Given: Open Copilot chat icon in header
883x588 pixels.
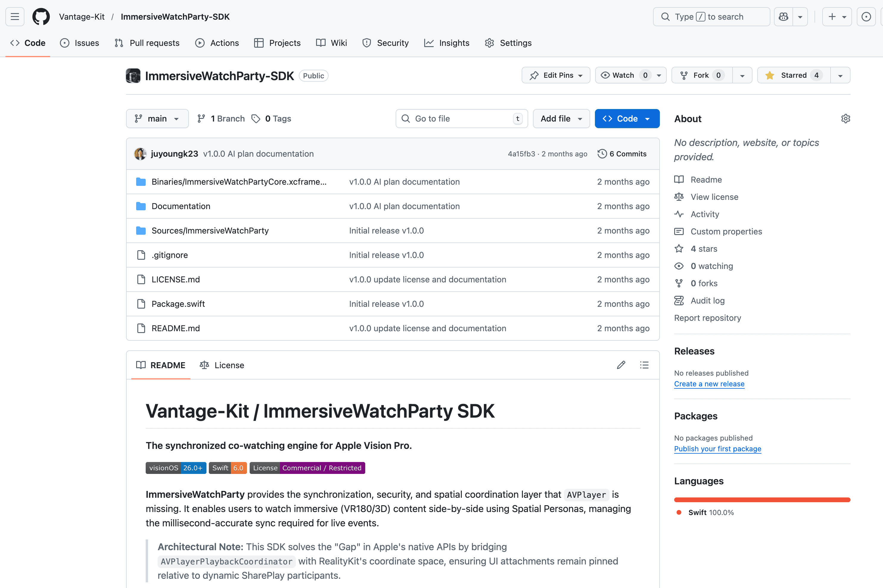Looking at the screenshot, I should click(783, 16).
